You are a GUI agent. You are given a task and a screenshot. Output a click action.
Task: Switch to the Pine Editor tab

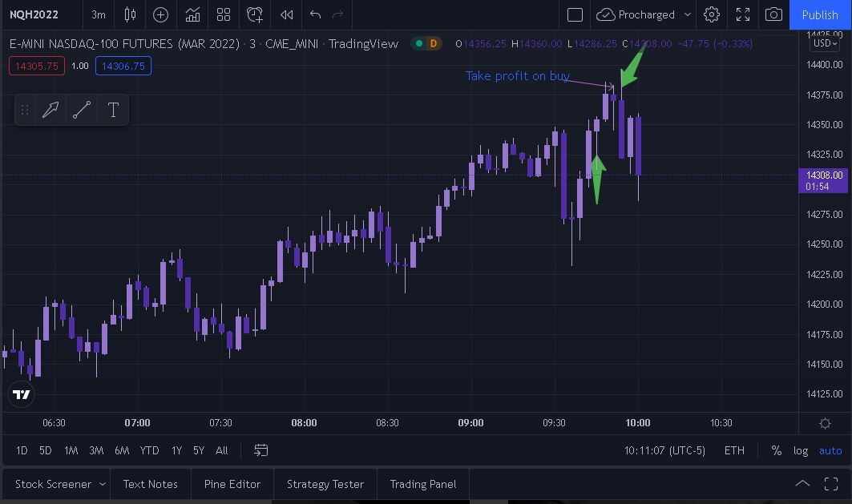coord(232,484)
